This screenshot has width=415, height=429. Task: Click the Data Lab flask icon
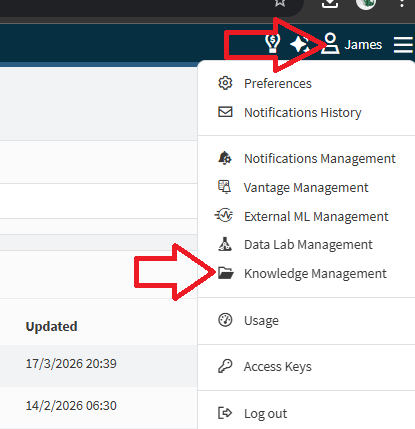225,244
